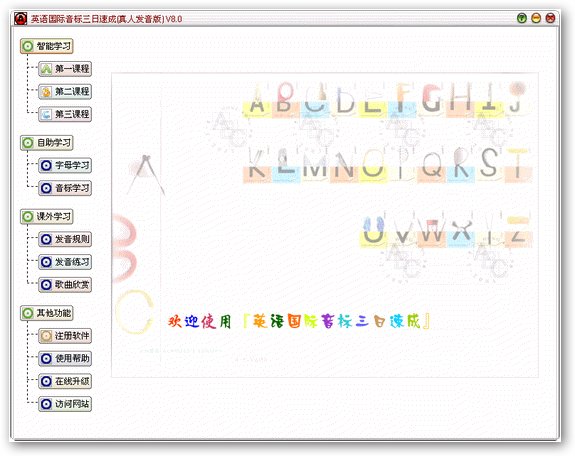
Task: Click the blue ring icon of 音标学习
Action: [46, 188]
